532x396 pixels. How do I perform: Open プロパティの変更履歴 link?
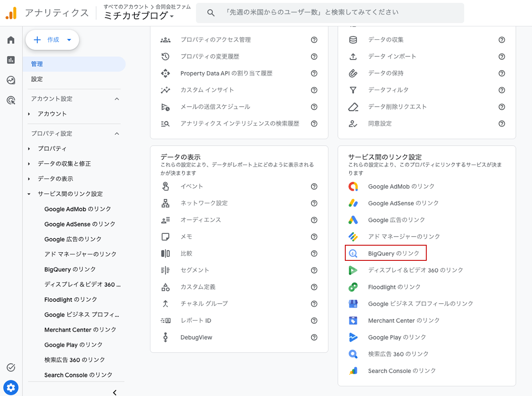[210, 56]
